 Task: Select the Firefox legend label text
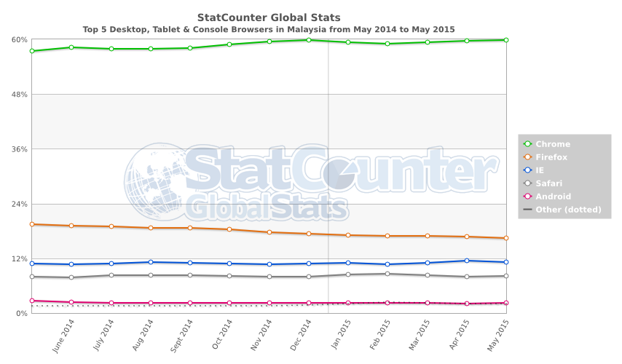554,157
